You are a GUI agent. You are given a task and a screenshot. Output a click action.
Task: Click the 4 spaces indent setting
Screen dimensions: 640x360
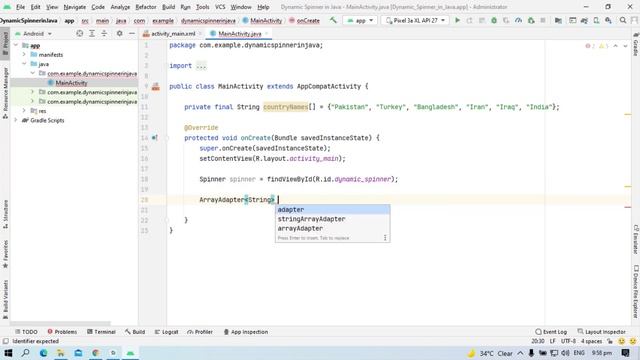(x=591, y=341)
